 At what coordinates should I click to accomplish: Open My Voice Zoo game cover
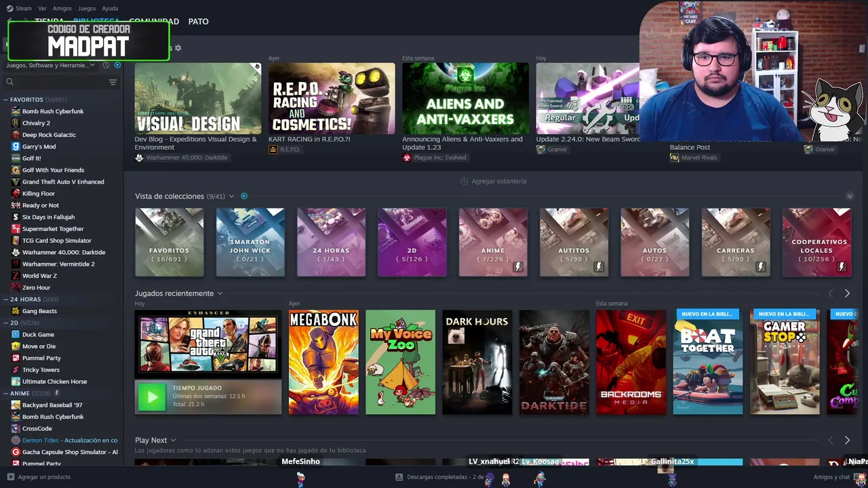point(400,362)
